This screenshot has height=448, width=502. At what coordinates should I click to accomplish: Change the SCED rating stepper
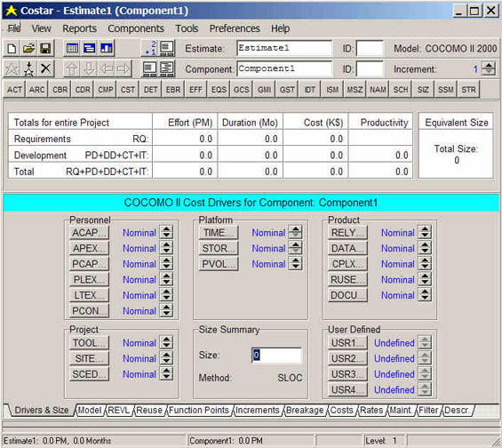tap(166, 373)
